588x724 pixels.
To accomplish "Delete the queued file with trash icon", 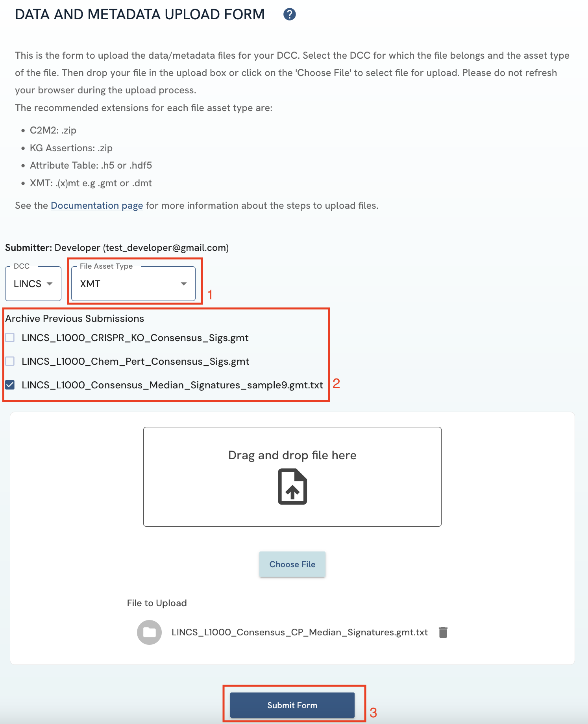I will [x=443, y=632].
